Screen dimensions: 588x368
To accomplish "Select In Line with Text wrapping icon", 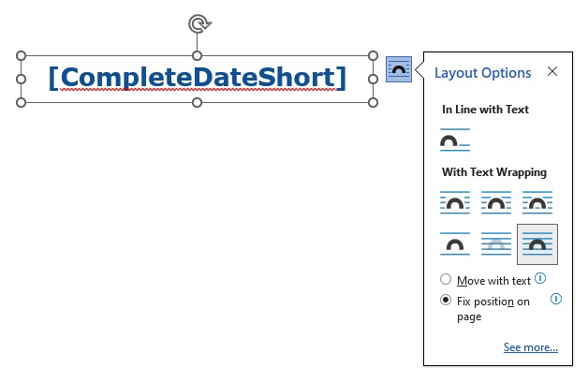I will point(455,140).
